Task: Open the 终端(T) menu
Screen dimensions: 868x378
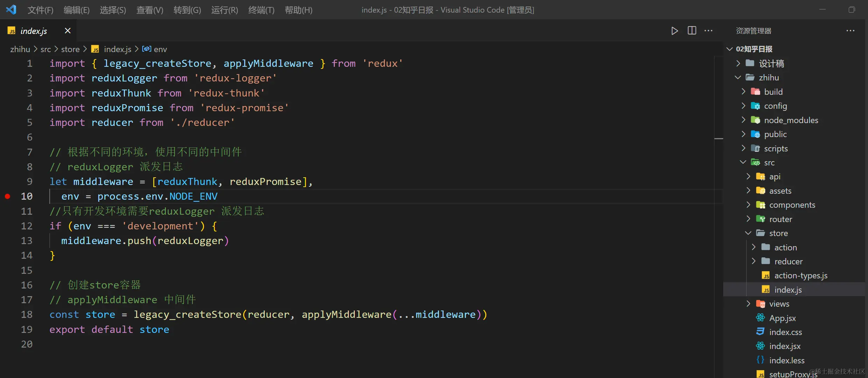Action: [x=261, y=10]
